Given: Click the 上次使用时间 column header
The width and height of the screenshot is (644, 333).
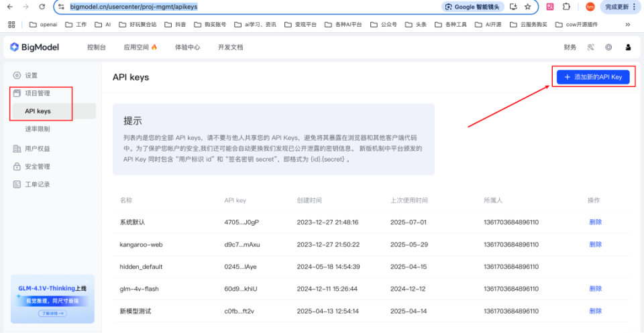Looking at the screenshot, I should tap(409, 200).
